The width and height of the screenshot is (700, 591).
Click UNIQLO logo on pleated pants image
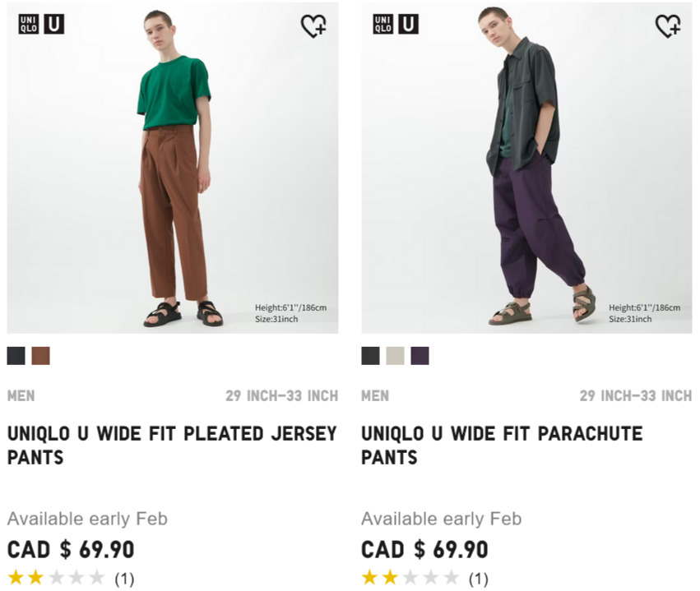28,24
